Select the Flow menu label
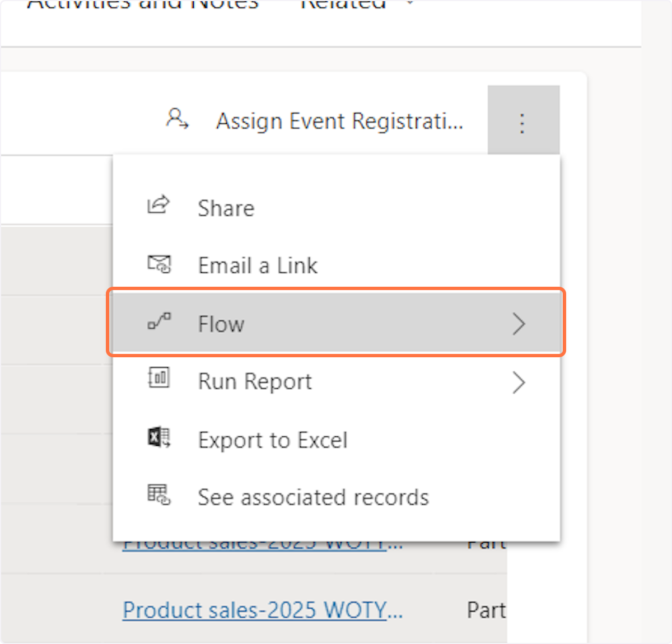Image resolution: width=672 pixels, height=644 pixels. 221,324
